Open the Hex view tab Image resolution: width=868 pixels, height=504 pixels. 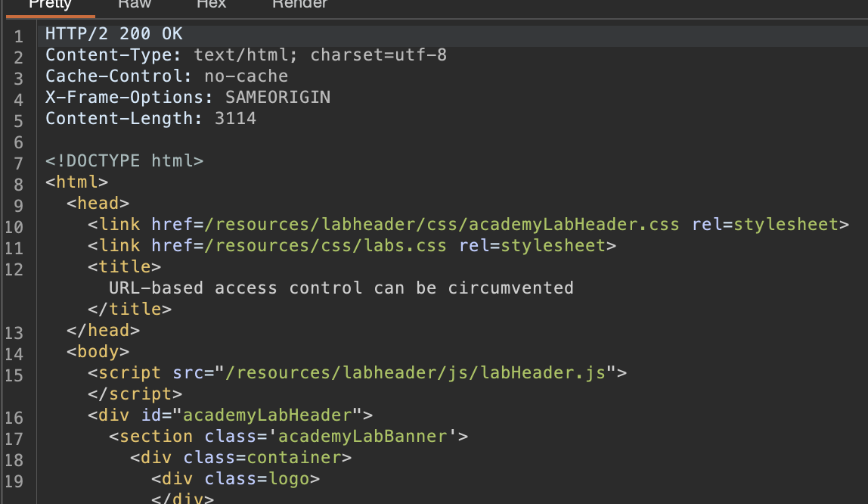(x=211, y=5)
